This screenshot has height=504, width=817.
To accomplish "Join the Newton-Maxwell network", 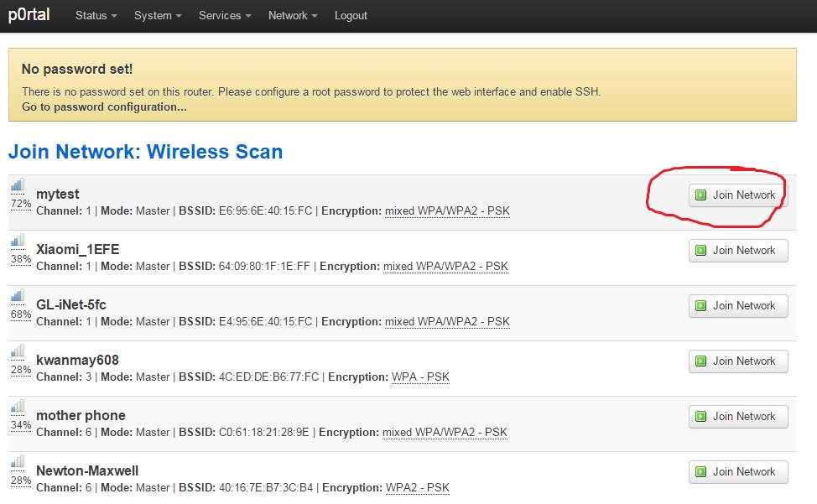I will point(738,472).
